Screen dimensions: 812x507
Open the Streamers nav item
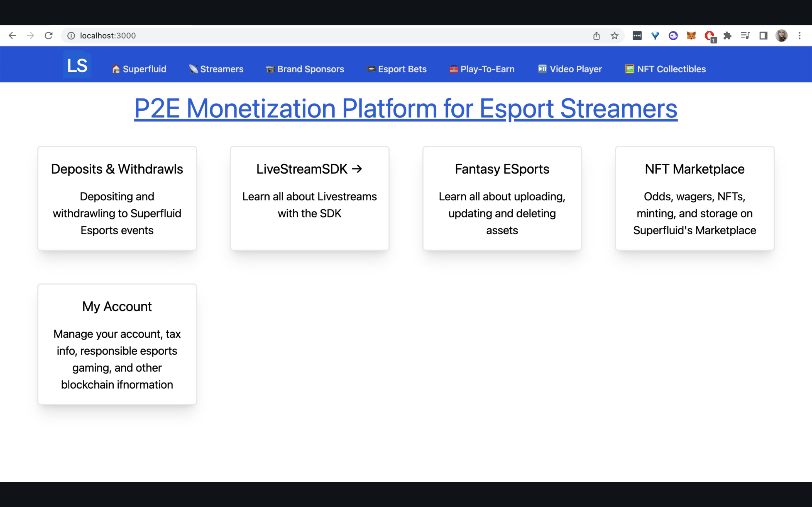point(217,69)
